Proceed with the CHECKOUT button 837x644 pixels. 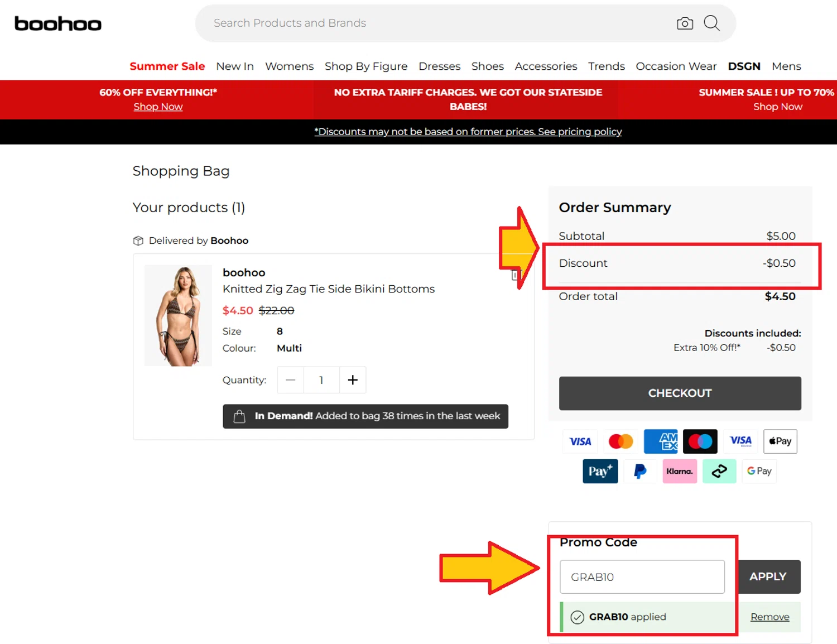tap(680, 393)
